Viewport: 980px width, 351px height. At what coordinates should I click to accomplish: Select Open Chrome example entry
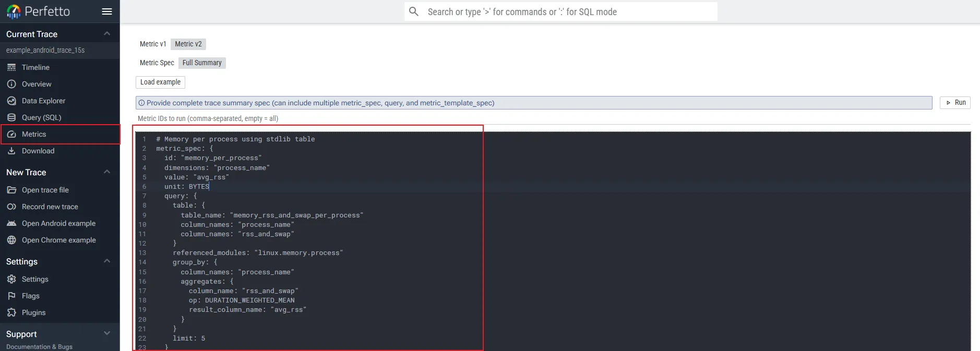pos(60,240)
